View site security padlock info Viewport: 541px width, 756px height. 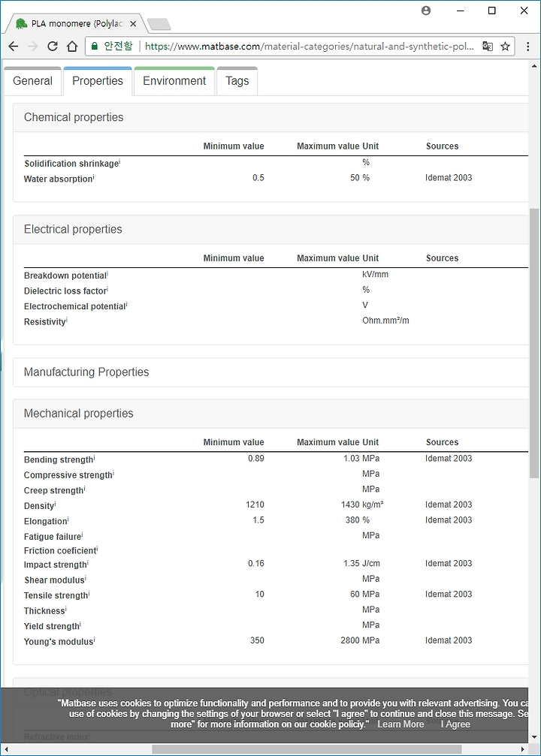click(x=95, y=47)
